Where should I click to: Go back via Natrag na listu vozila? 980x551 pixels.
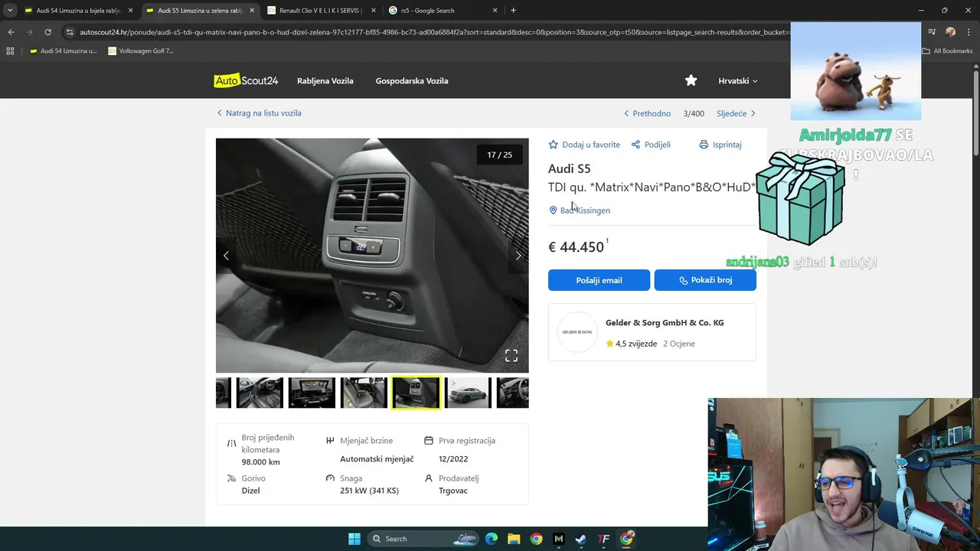pyautogui.click(x=259, y=113)
